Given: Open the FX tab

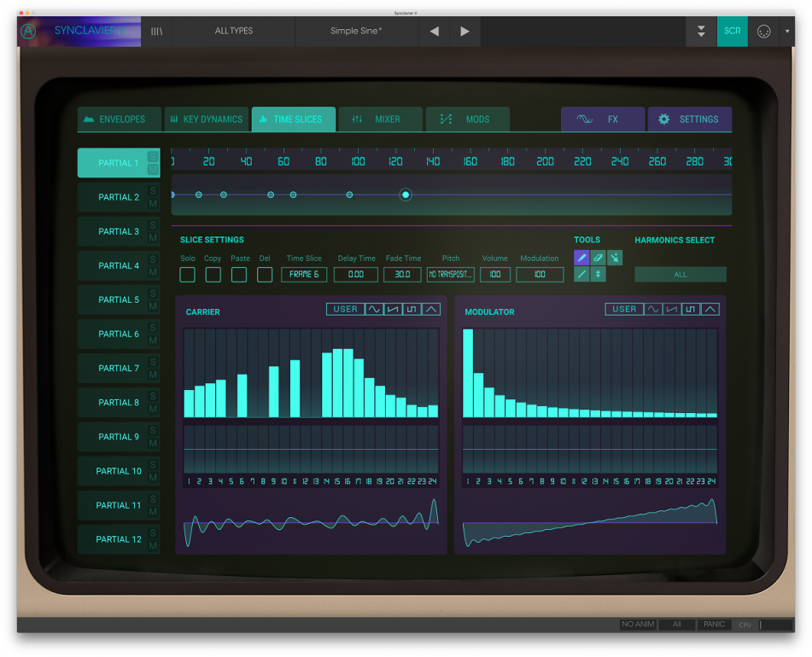Looking at the screenshot, I should 603,119.
